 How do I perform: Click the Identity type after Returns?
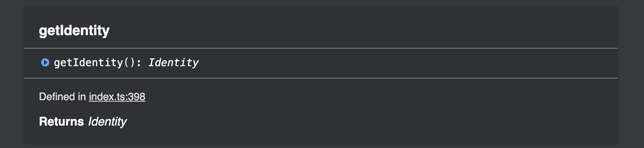pos(107,121)
